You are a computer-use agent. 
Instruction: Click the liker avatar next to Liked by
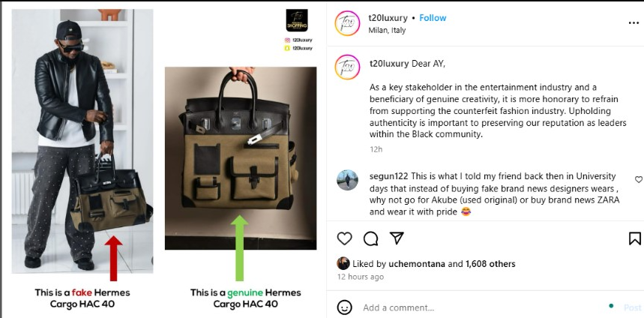pos(343,263)
